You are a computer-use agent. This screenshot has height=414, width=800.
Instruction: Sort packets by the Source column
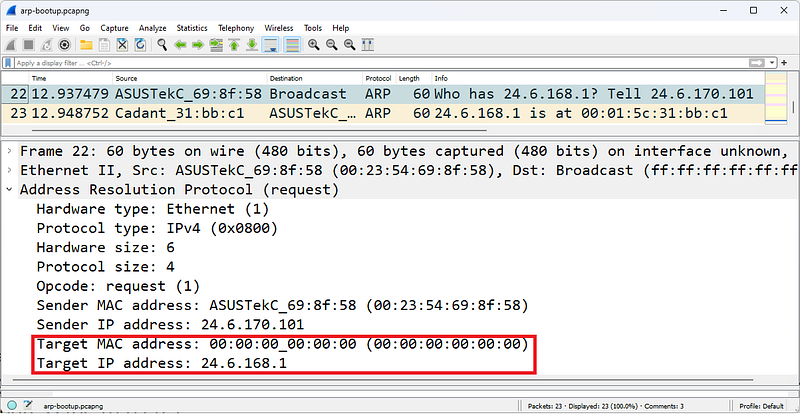[190, 78]
